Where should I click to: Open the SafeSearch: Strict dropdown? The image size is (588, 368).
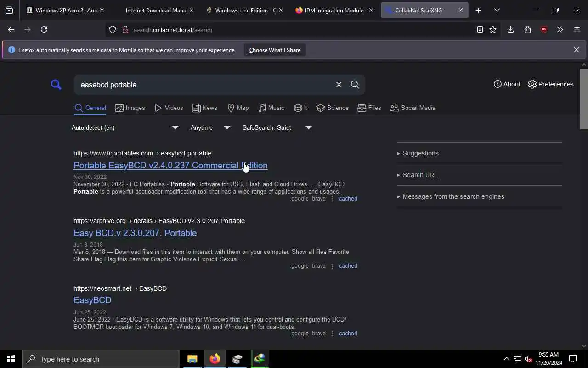[277, 127]
